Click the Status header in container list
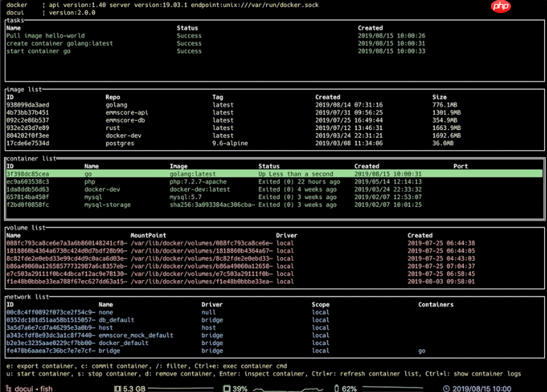The width and height of the screenshot is (547, 392). point(268,166)
